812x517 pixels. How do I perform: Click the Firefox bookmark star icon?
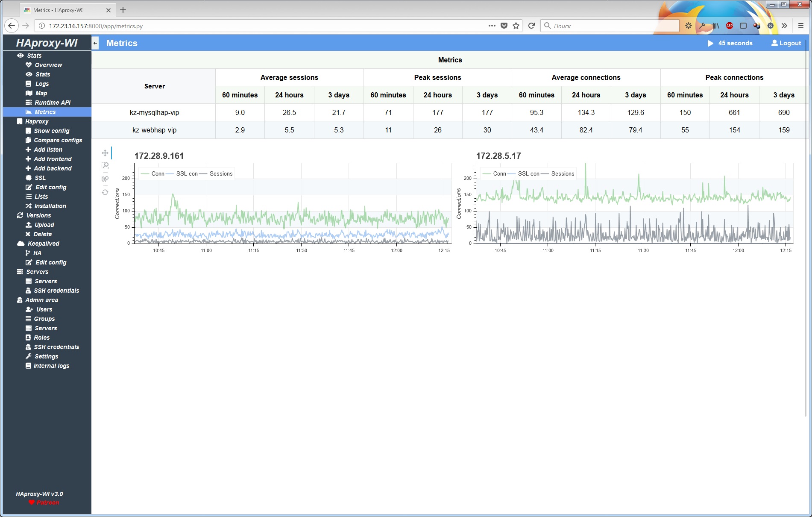coord(516,26)
